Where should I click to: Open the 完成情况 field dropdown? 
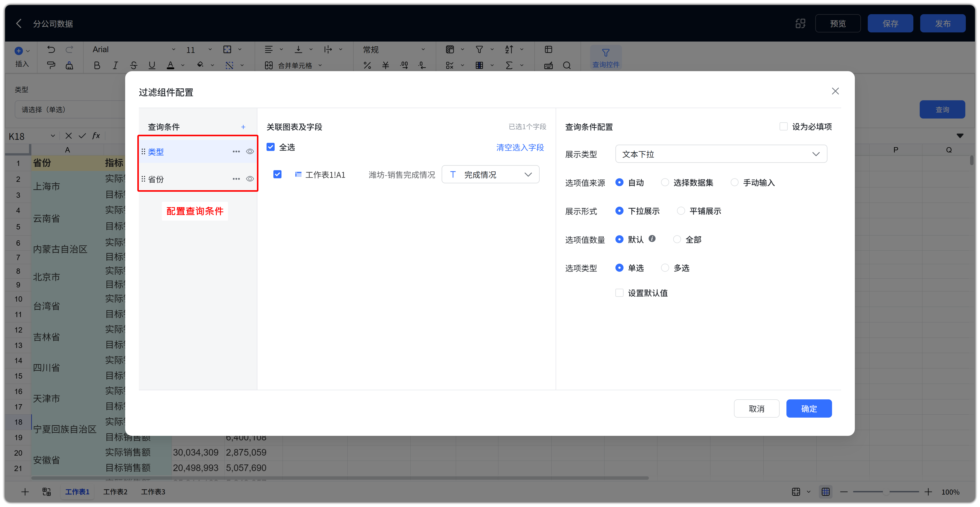[x=491, y=174]
